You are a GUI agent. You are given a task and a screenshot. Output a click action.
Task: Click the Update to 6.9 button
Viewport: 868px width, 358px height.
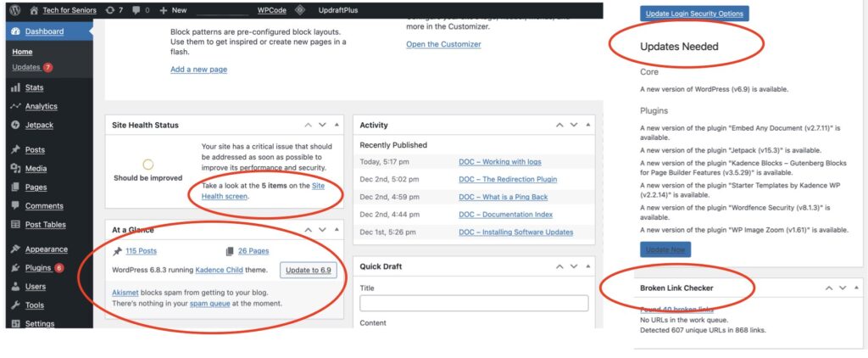[309, 270]
